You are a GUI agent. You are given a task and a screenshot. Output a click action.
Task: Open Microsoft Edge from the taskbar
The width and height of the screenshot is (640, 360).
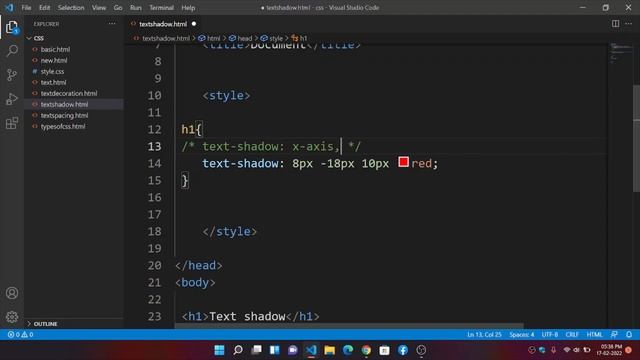pos(348,350)
